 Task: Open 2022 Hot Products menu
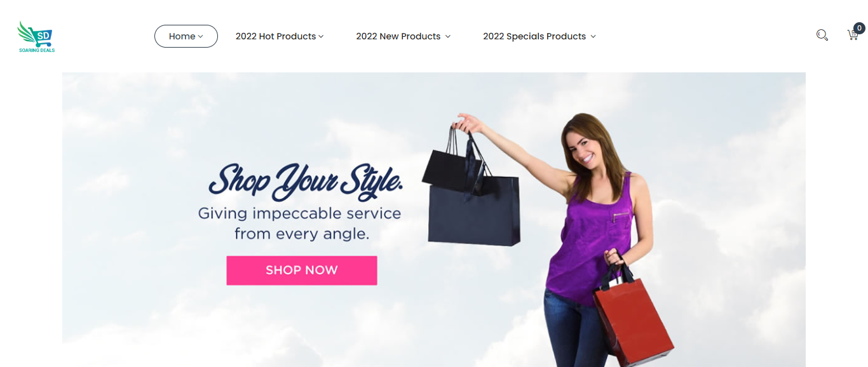(x=280, y=36)
